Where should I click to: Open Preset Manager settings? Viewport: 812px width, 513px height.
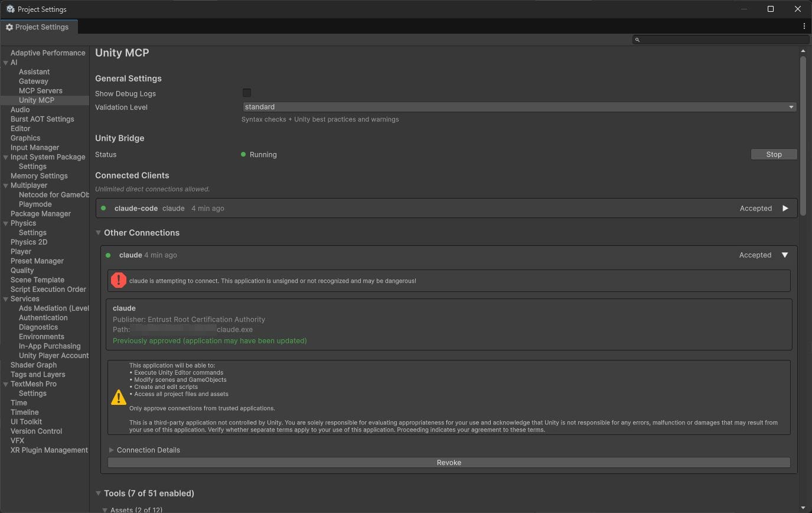click(37, 261)
